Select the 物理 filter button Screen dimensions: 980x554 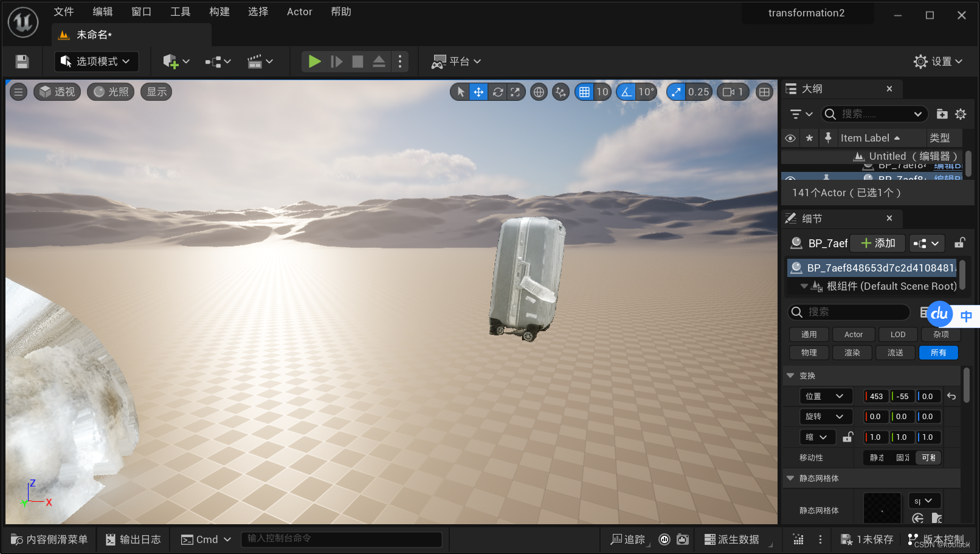809,352
